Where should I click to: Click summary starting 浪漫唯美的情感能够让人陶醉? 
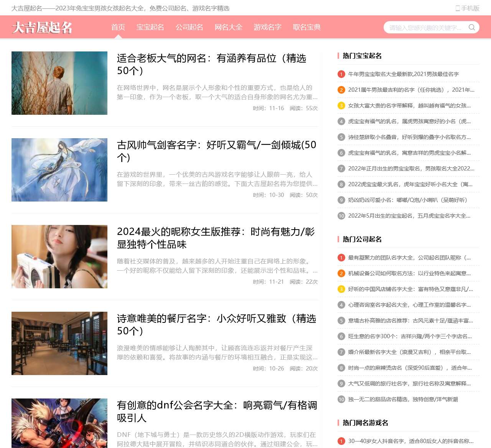217,352
